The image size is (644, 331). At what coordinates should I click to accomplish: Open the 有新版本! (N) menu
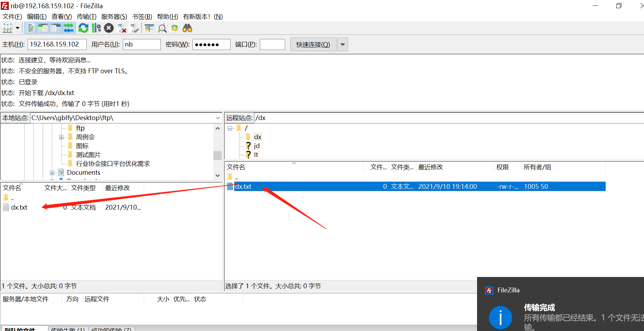[x=203, y=17]
